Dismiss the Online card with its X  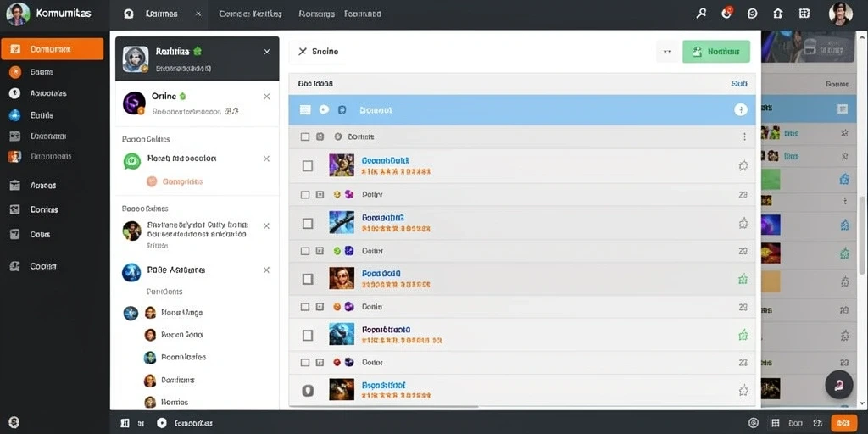tap(267, 97)
